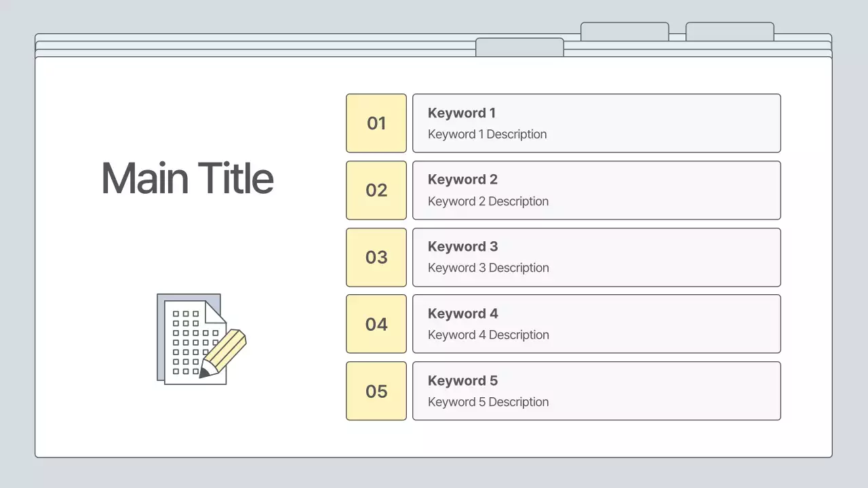The image size is (868, 488).
Task: Click the Keyword 5 Description text
Action: 488,402
